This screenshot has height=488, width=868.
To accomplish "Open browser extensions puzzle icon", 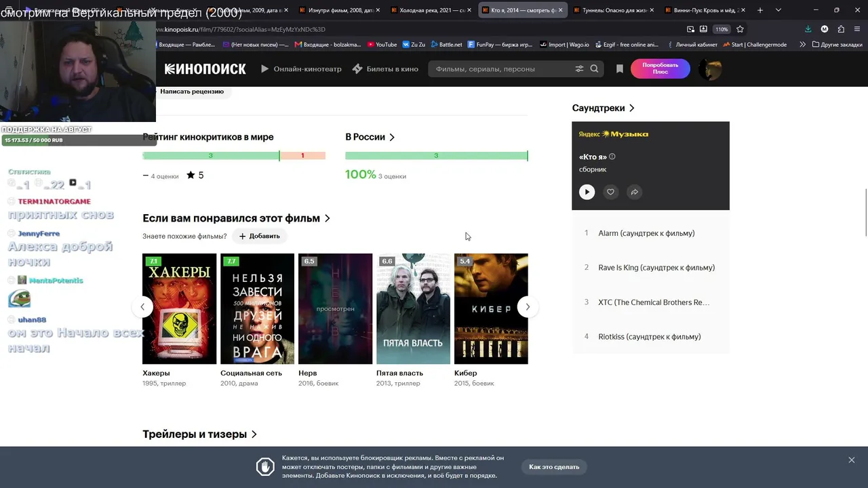I will (x=841, y=29).
